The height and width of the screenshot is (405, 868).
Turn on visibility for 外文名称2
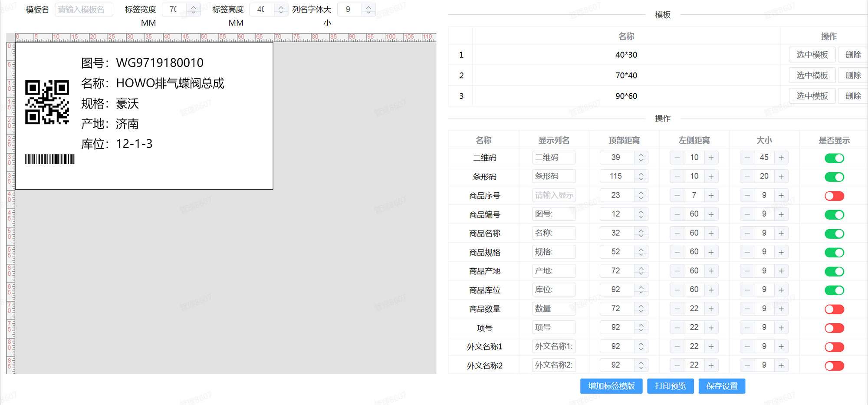tap(834, 365)
